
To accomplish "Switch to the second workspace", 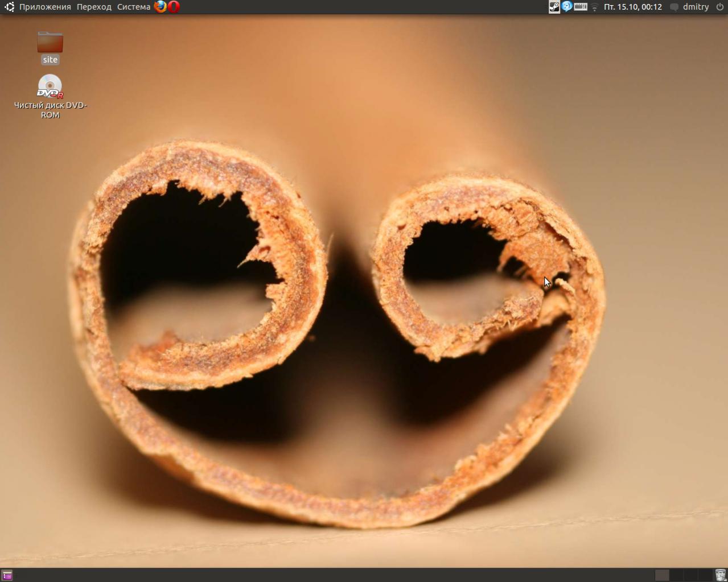I will (x=676, y=575).
